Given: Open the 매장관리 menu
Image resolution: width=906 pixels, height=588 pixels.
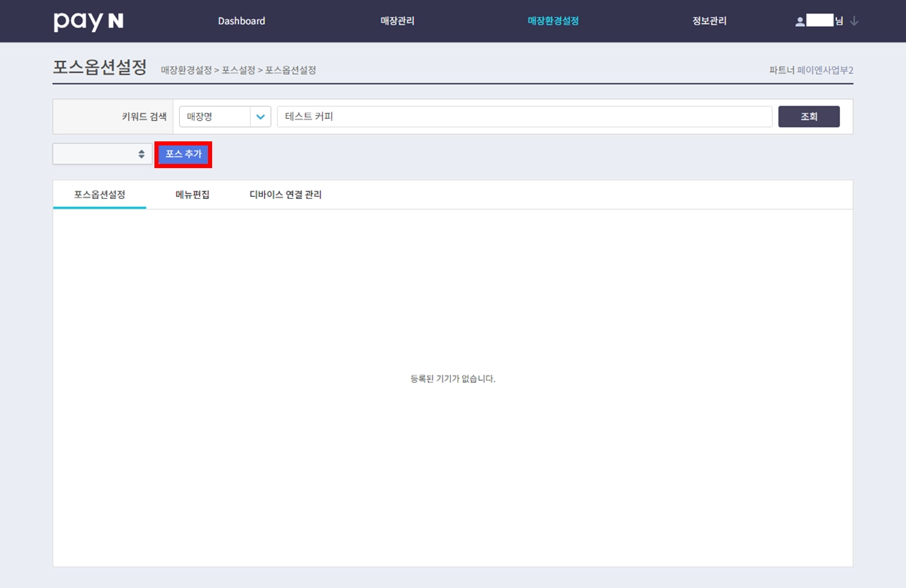Looking at the screenshot, I should pyautogui.click(x=397, y=21).
